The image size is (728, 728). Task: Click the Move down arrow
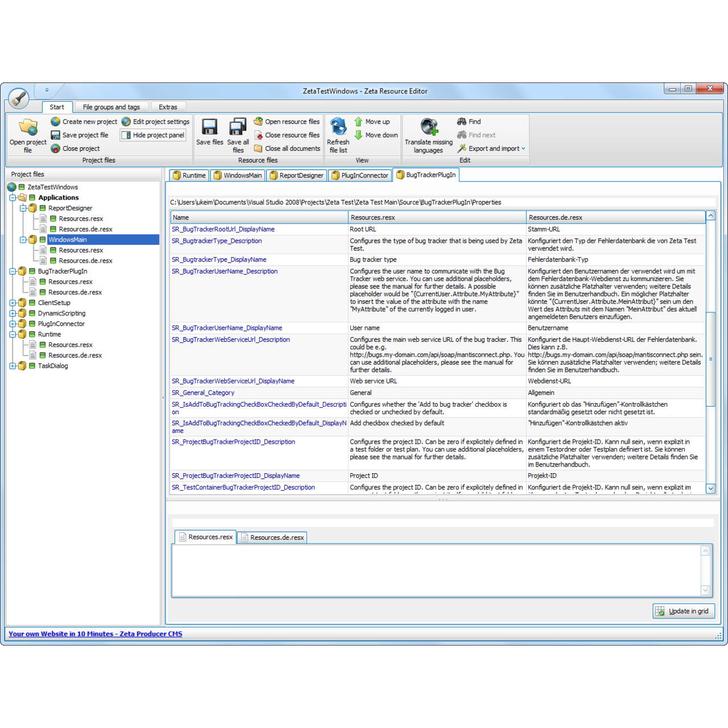click(358, 135)
